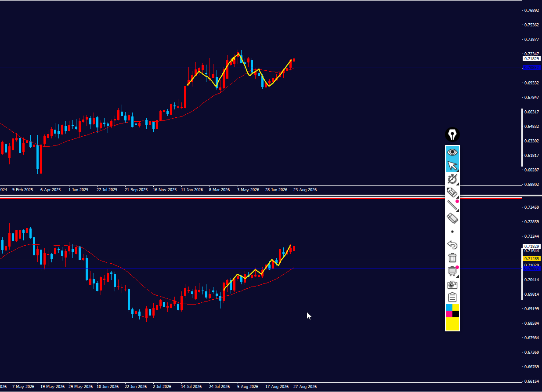This screenshot has width=542, height=392.
Task: Take a screenshot with the camera icon
Action: pos(452,285)
